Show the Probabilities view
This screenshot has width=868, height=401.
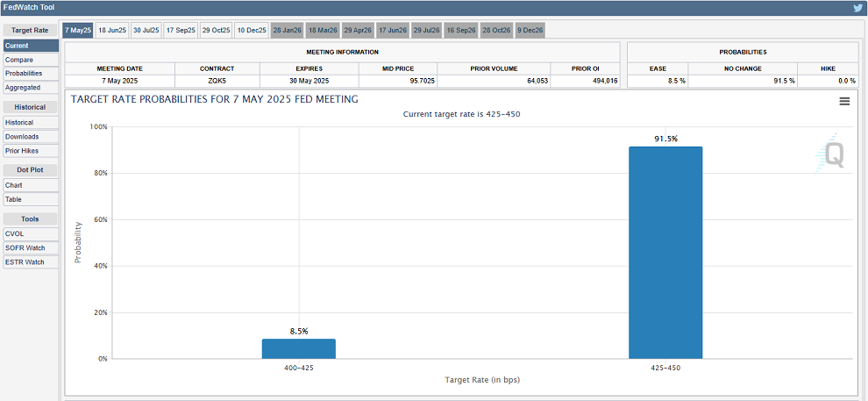tap(24, 74)
